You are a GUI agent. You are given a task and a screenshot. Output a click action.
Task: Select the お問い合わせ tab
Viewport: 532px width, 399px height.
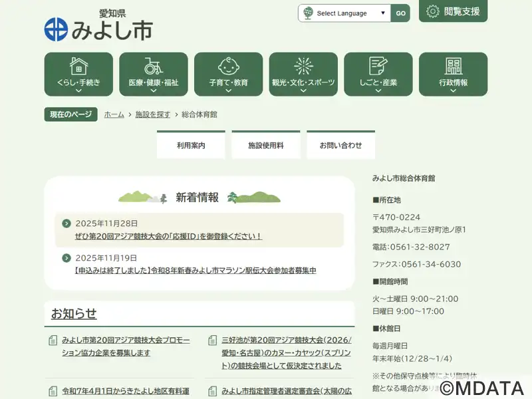[340, 145]
